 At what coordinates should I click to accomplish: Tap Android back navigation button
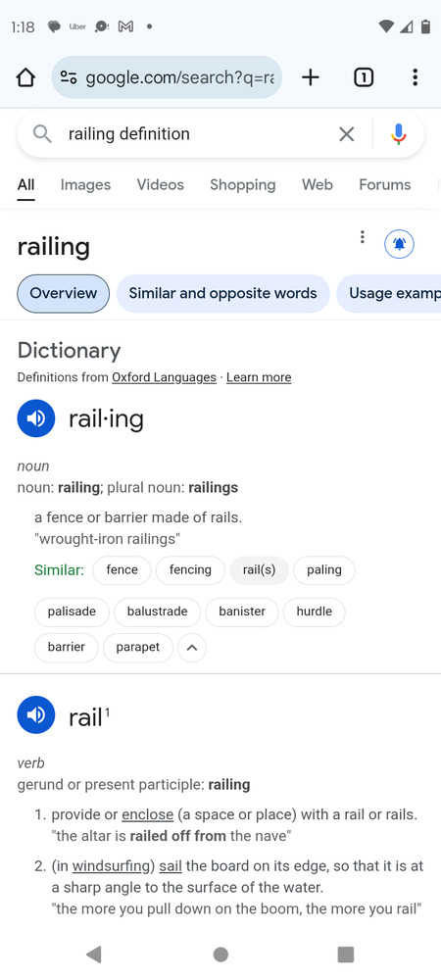pos(94,955)
